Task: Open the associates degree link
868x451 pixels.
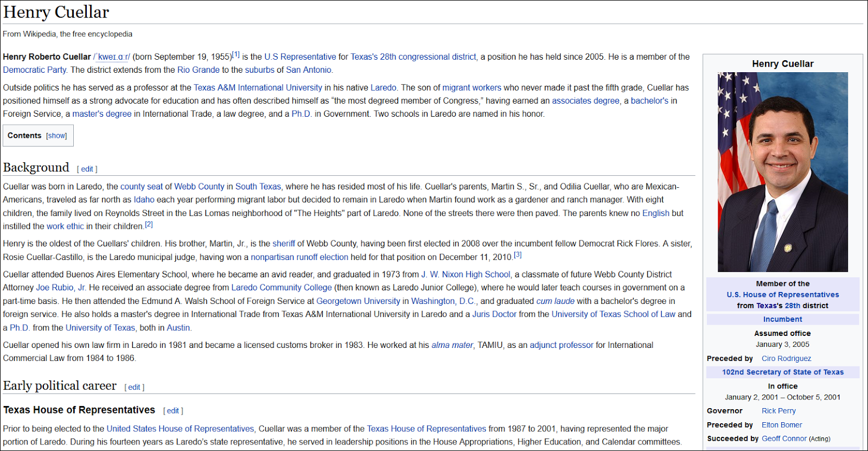Action: click(x=586, y=101)
